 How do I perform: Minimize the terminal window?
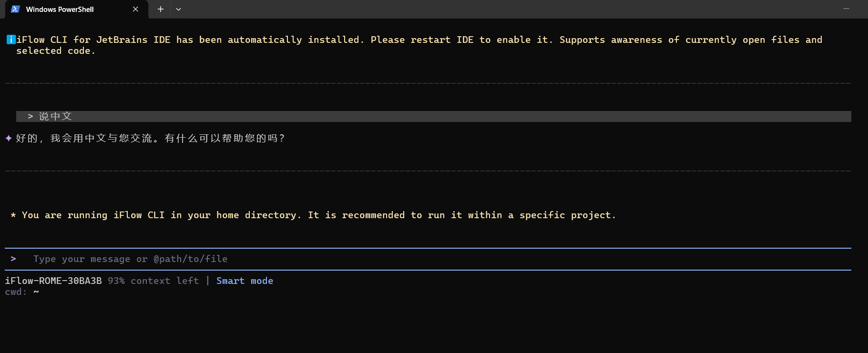tap(846, 9)
